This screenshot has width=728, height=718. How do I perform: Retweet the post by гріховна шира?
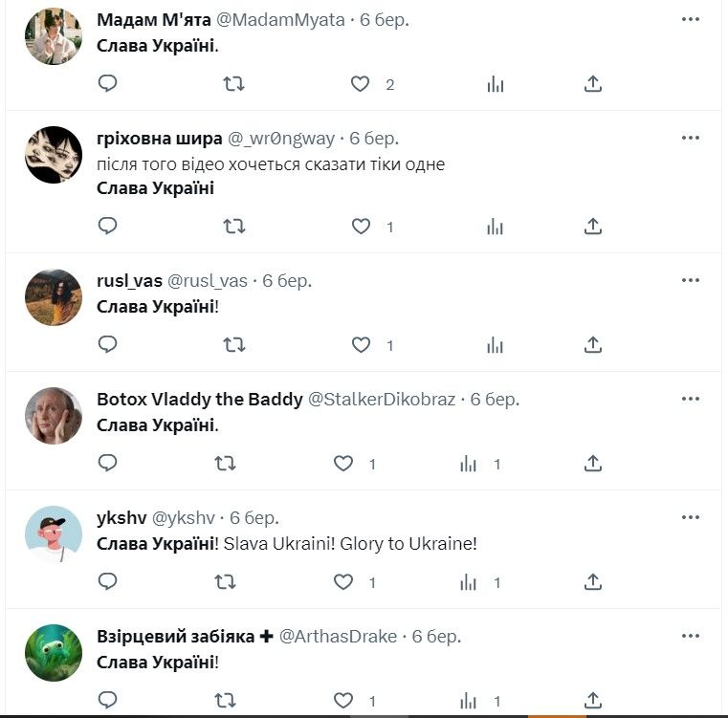[233, 227]
